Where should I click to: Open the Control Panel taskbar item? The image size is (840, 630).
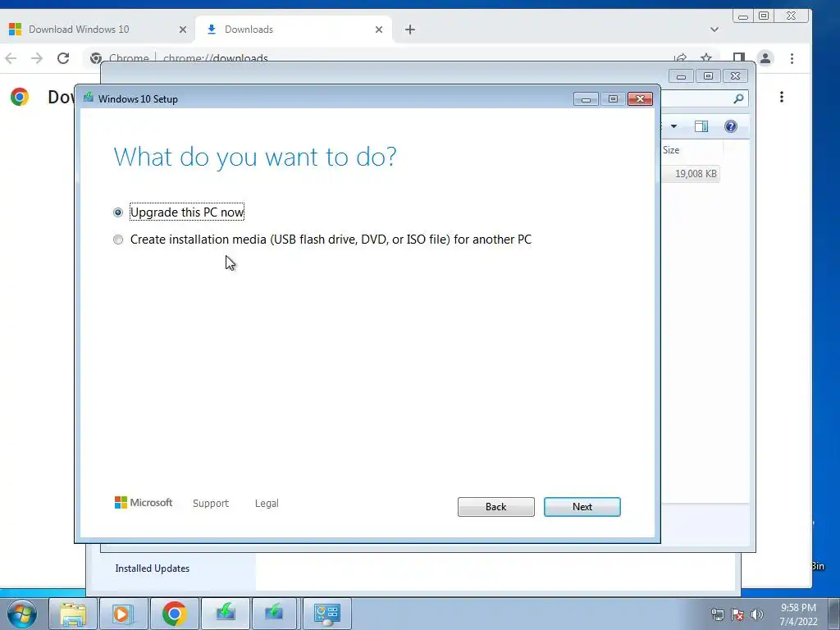326,614
